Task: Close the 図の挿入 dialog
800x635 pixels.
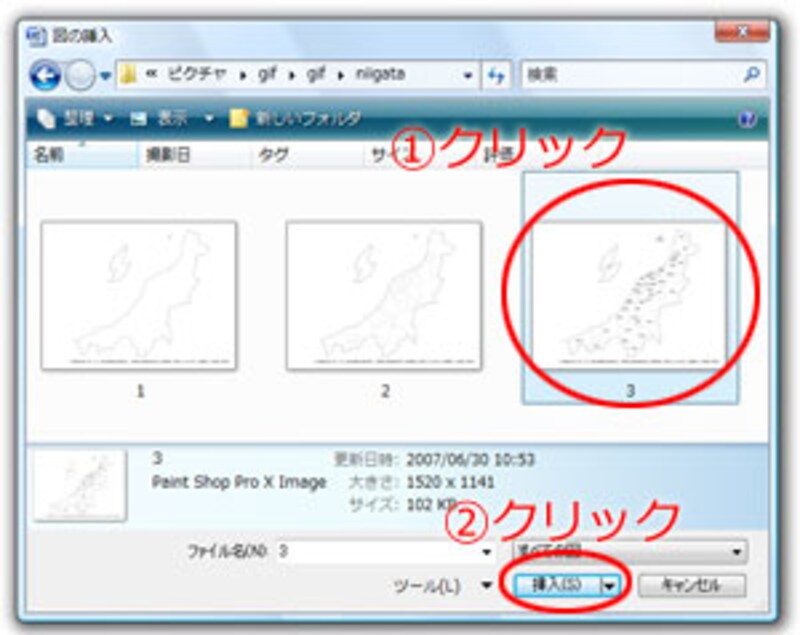Action: point(742,33)
